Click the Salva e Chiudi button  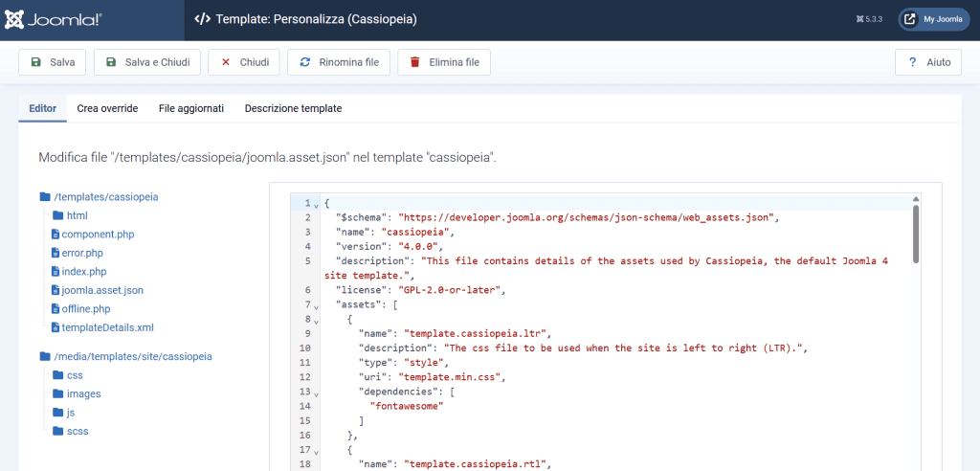146,62
